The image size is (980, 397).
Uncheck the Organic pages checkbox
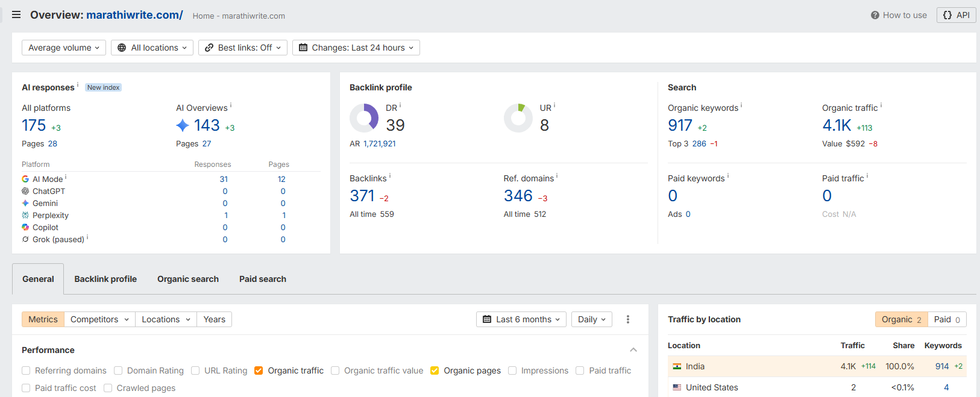click(435, 370)
